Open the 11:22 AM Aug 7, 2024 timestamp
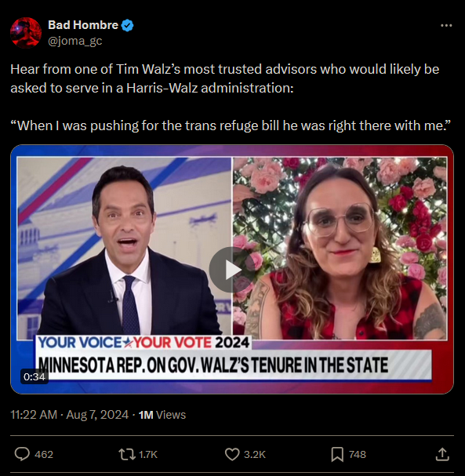 pos(70,415)
